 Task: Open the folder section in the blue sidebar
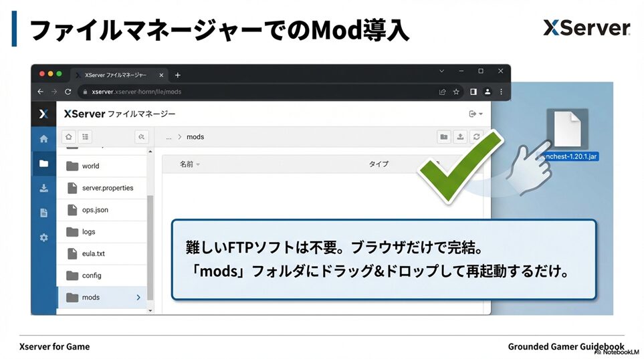(x=43, y=163)
